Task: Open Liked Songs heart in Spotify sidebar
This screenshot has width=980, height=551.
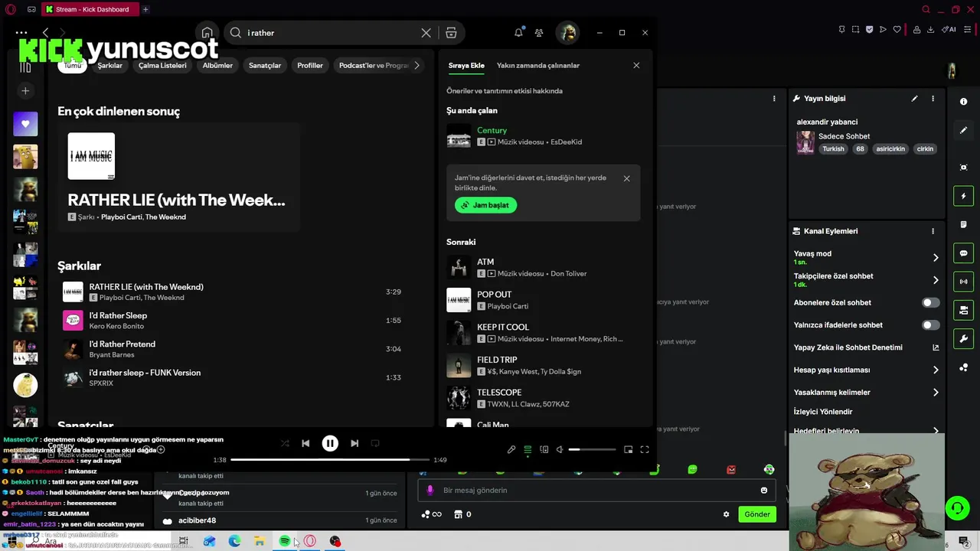Action: 25,123
